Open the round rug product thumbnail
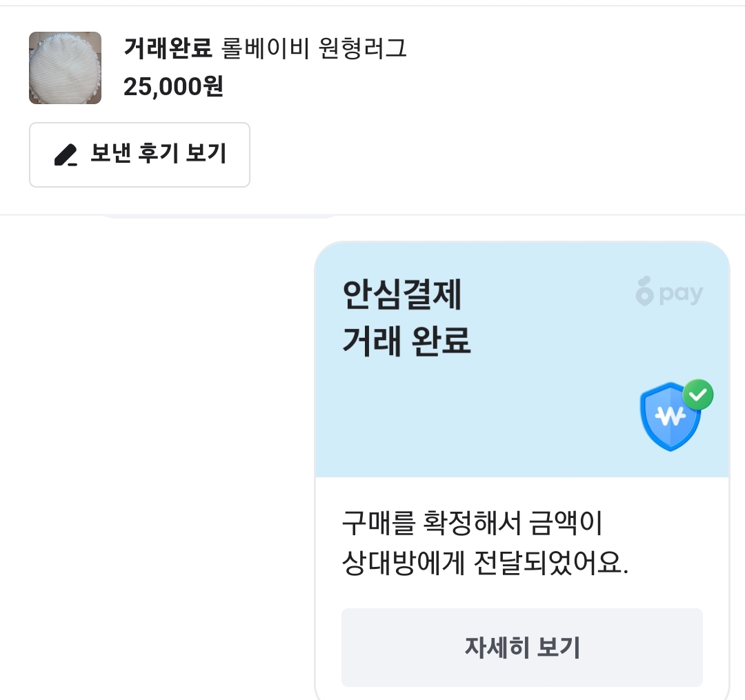Image resolution: width=745 pixels, height=700 pixels. 65,68
